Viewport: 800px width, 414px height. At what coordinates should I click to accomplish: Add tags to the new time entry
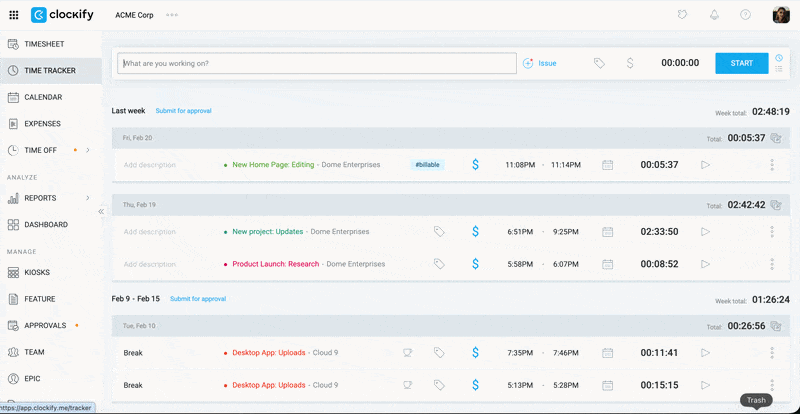click(x=599, y=63)
